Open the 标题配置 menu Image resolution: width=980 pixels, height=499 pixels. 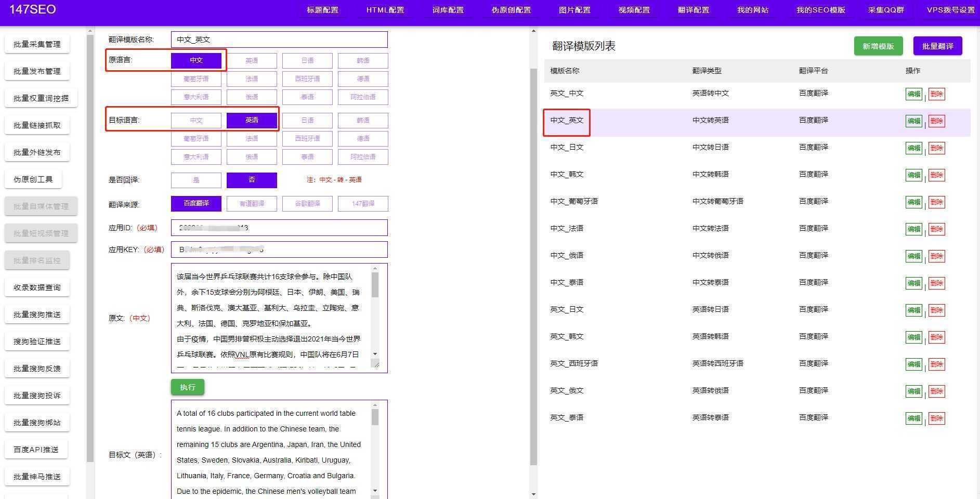click(x=322, y=10)
